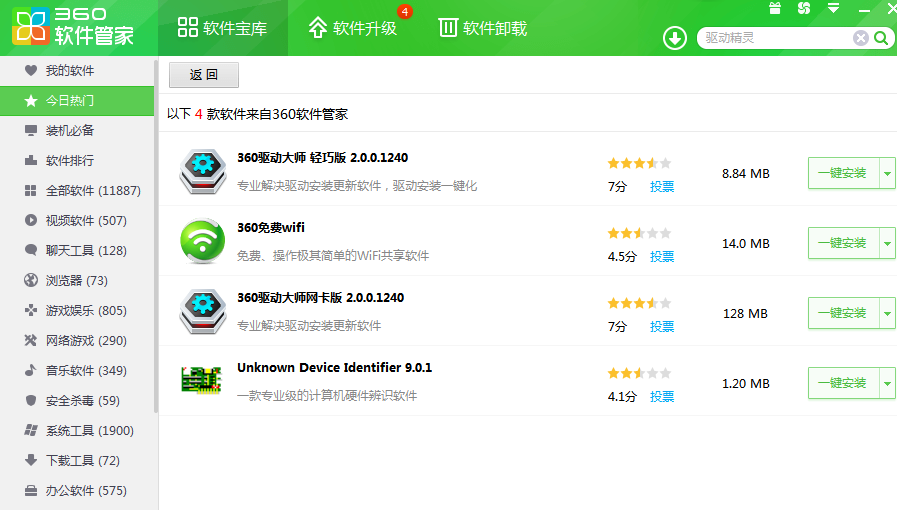Click the briefcase icon beside 办公软件
The height and width of the screenshot is (510, 897).
coord(31,491)
